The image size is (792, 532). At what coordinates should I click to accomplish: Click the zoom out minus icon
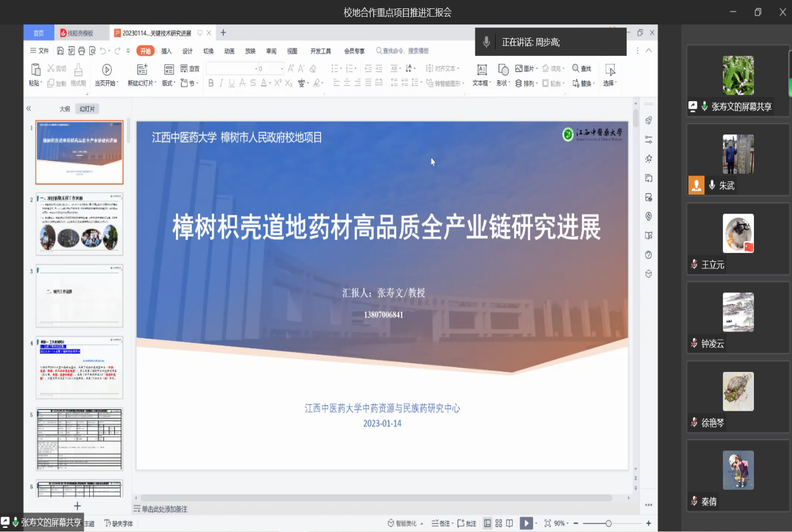click(x=576, y=523)
